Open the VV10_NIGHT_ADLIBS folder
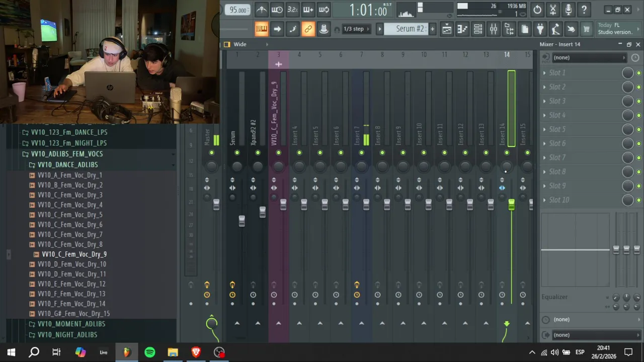Image resolution: width=644 pixels, height=362 pixels. [67, 334]
